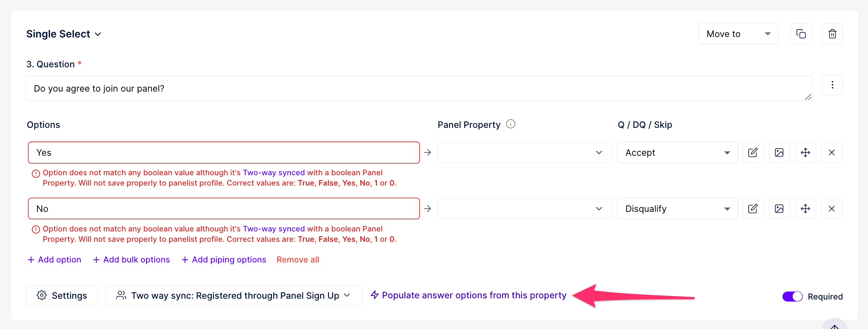Edit the Yes option with the pencil icon
Screen dimensions: 868x329
(x=753, y=153)
